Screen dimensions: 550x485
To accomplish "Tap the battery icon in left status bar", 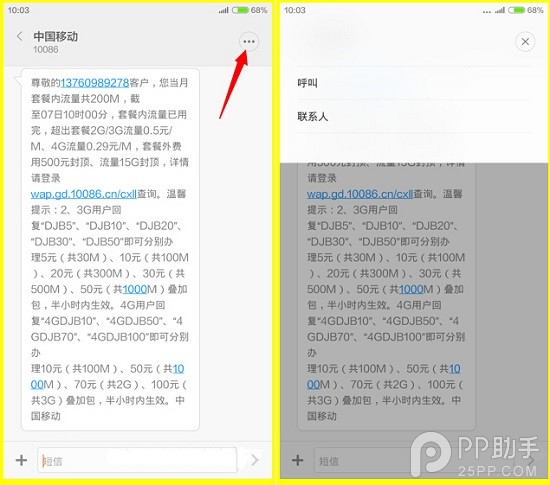I will coord(240,10).
